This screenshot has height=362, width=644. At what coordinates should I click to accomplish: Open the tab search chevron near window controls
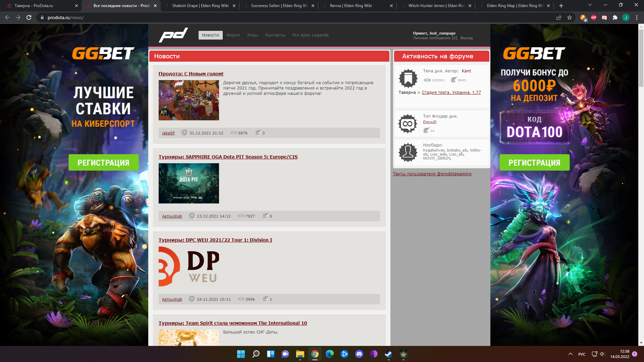[590, 5]
